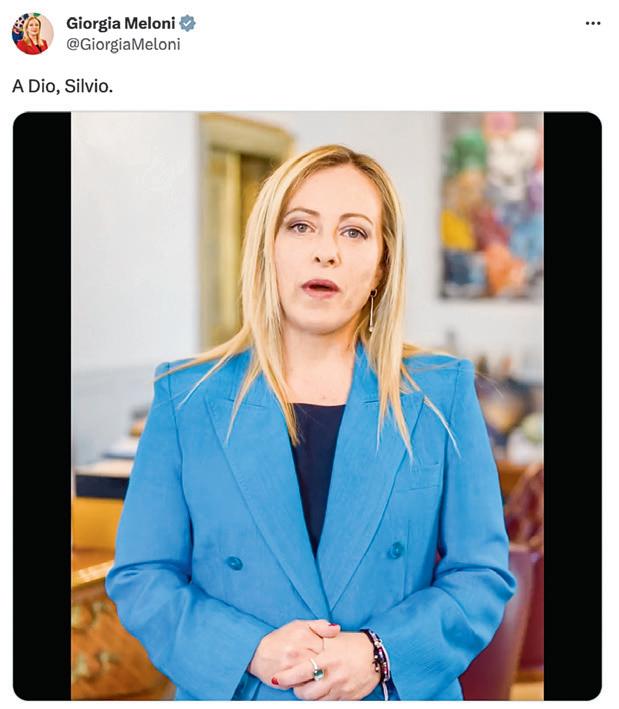
Task: Open the @GiorgiaMeloni handle link
Action: 123,44
